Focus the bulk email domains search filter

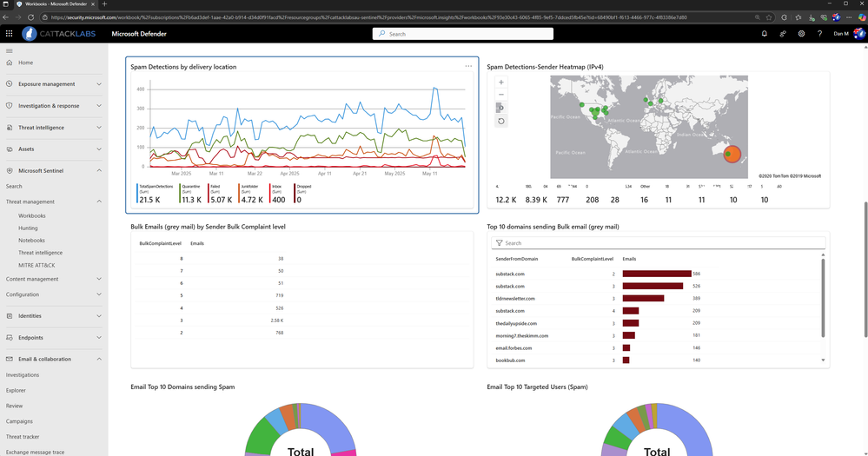[x=659, y=243]
